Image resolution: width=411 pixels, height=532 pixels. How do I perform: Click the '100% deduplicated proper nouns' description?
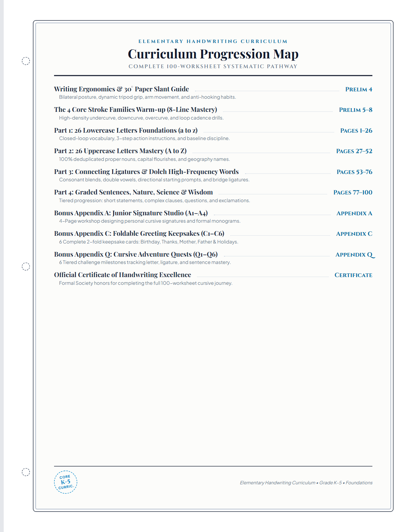point(144,159)
